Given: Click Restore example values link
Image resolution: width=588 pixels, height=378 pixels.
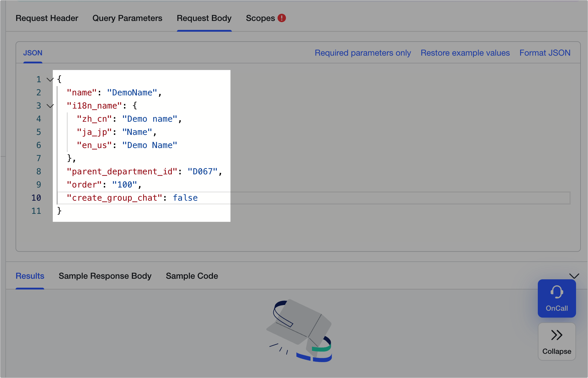Looking at the screenshot, I should pos(465,53).
